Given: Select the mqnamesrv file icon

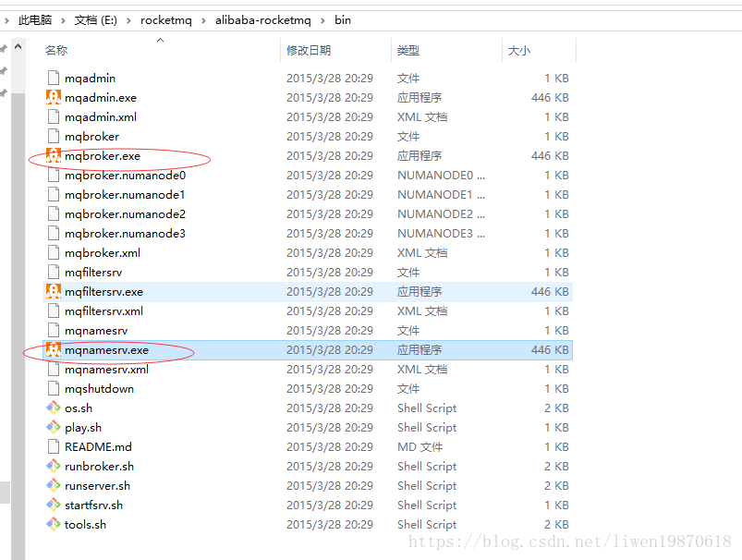Looking at the screenshot, I should (54, 331).
